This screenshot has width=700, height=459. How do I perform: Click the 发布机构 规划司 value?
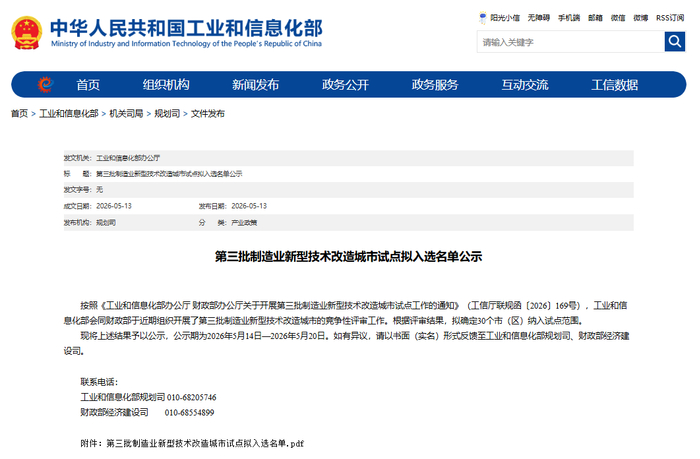pyautogui.click(x=106, y=222)
